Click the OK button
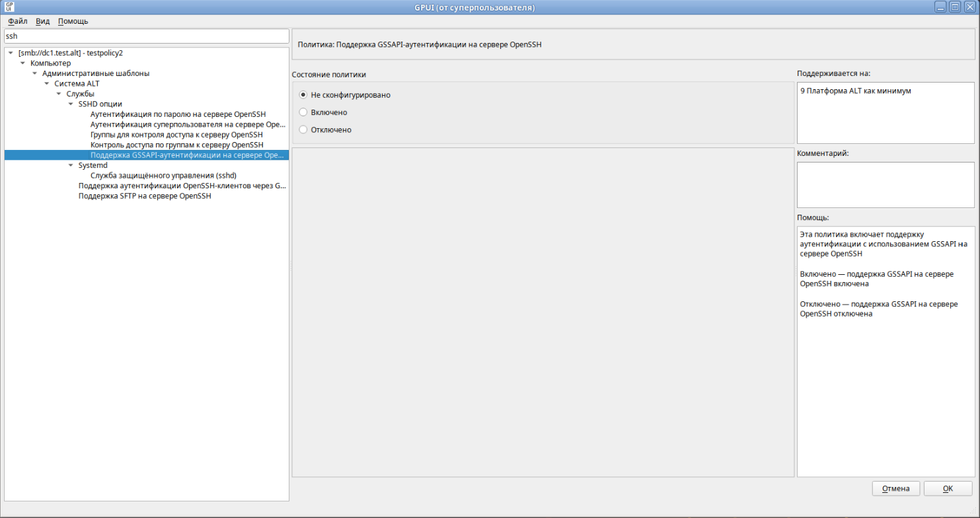 [948, 489]
